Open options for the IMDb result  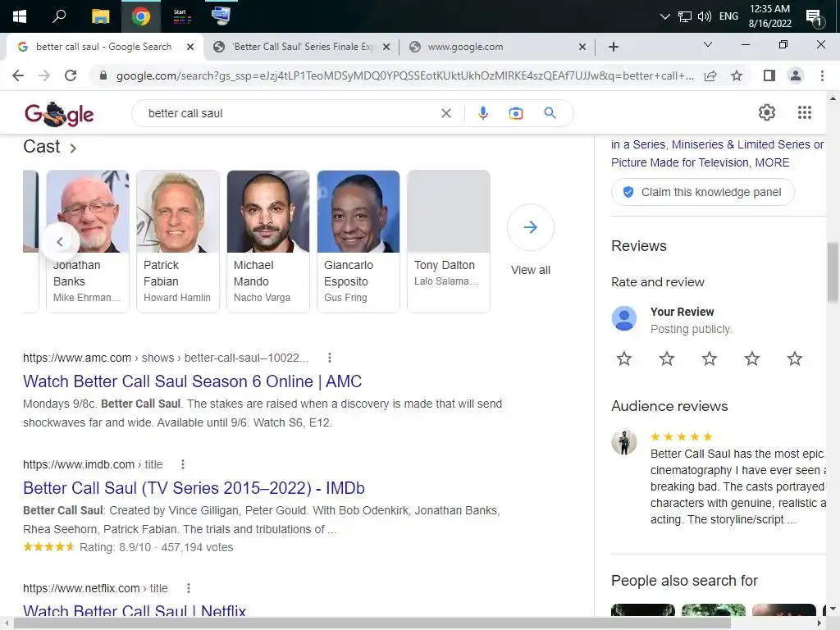183,464
